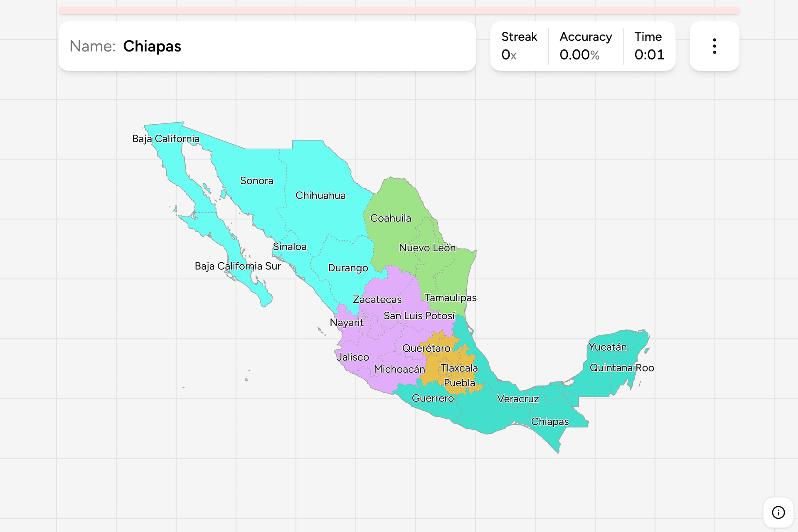The height and width of the screenshot is (532, 798).
Task: Click the Guerrero label
Action: click(433, 398)
